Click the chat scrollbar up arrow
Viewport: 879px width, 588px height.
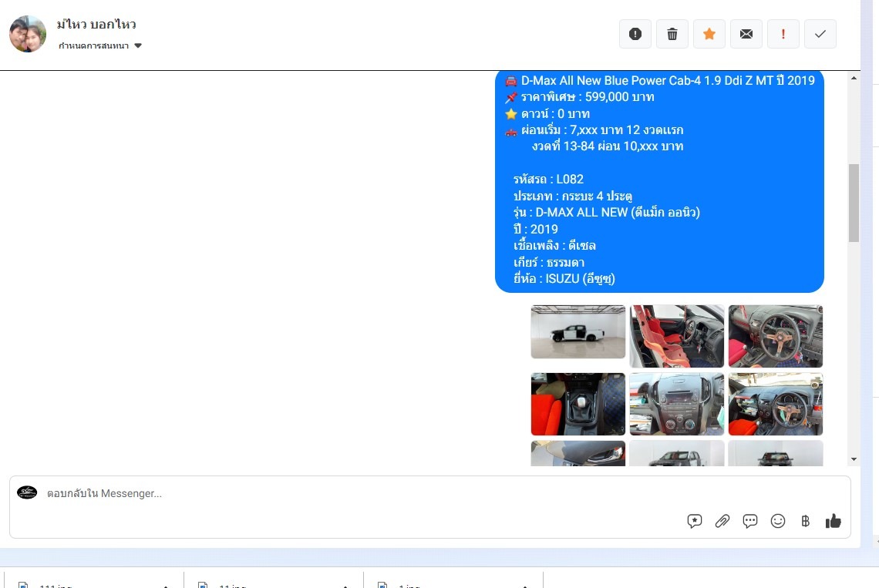(854, 78)
